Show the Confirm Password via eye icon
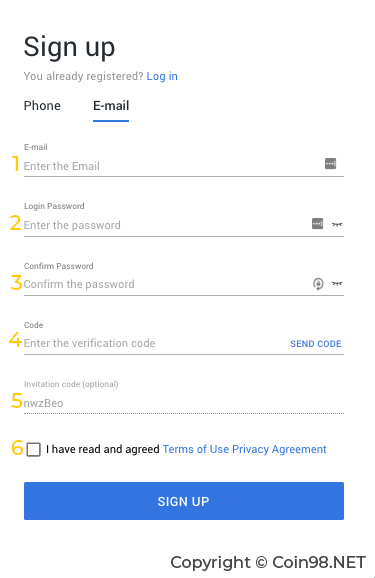Viewport: 375px width, 578px height. pyautogui.click(x=337, y=283)
